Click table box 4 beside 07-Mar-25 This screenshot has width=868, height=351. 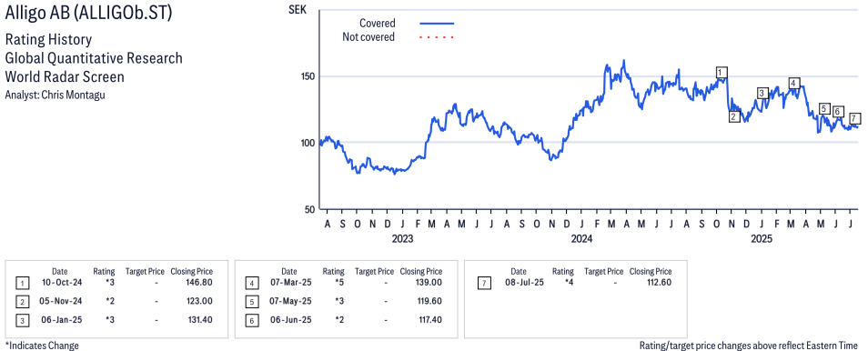click(251, 284)
